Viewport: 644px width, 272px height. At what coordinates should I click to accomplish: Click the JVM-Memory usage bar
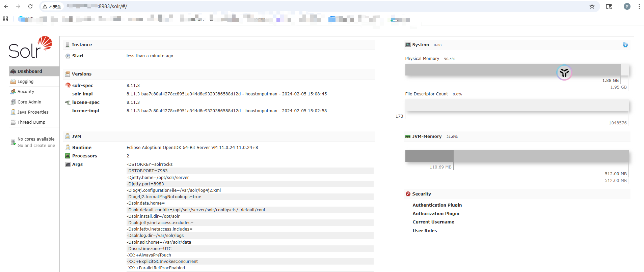coord(517,156)
